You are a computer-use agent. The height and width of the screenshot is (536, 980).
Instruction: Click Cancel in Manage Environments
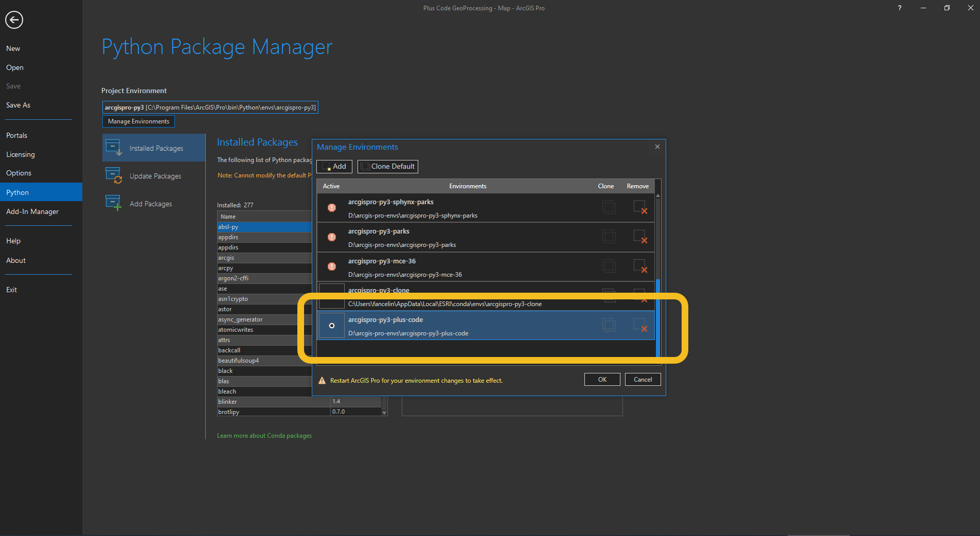click(643, 380)
